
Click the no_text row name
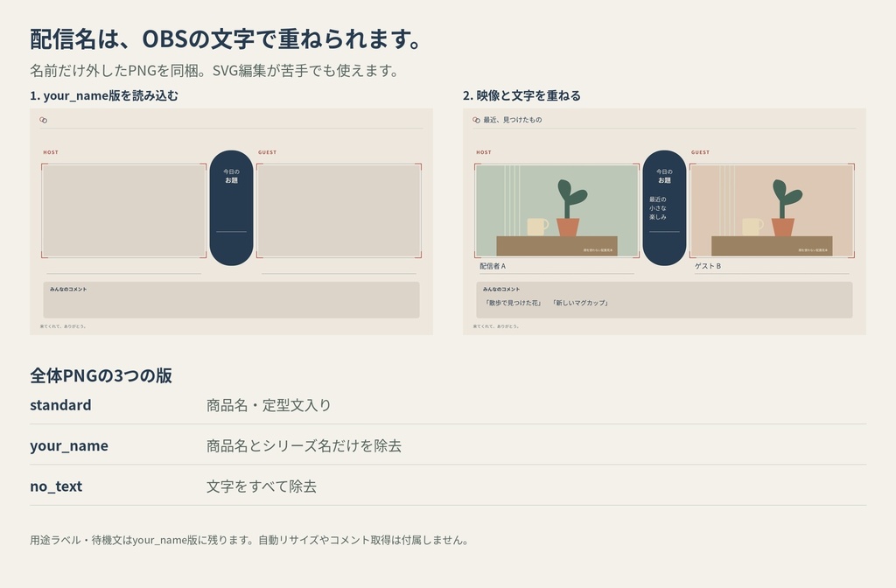click(56, 486)
